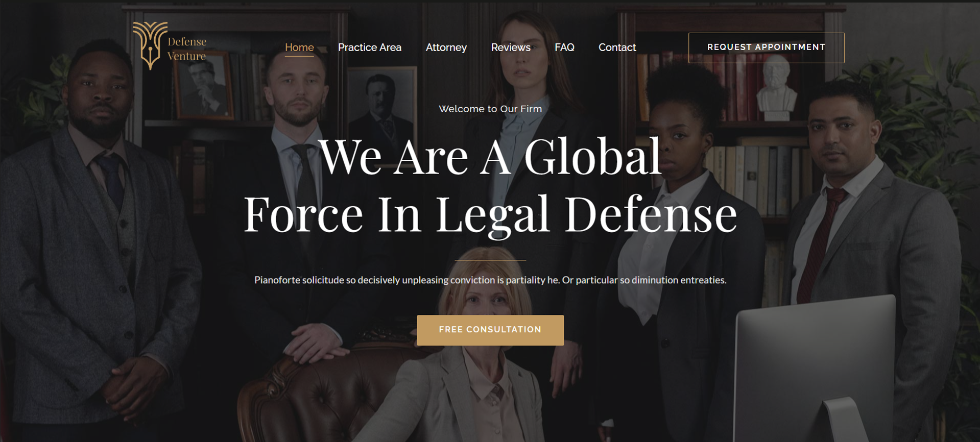Click the orange-framed portrait on left shelf

pos(203,87)
